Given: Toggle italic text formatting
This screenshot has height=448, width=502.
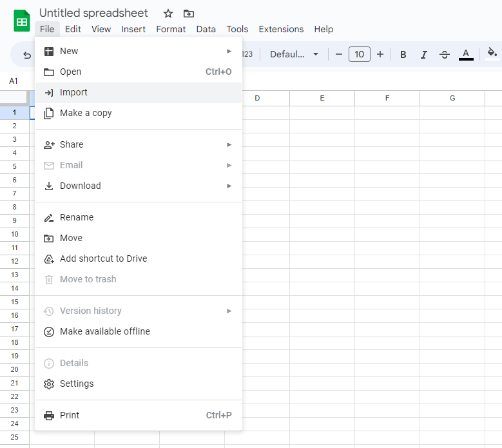Looking at the screenshot, I should [423, 55].
